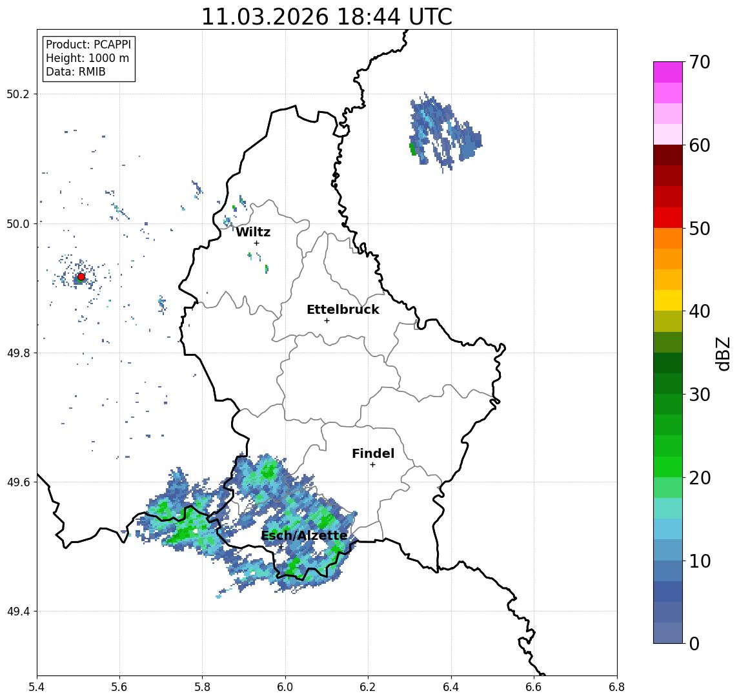
Task: Pick the magenta top colorbar segment
Action: [x=668, y=72]
